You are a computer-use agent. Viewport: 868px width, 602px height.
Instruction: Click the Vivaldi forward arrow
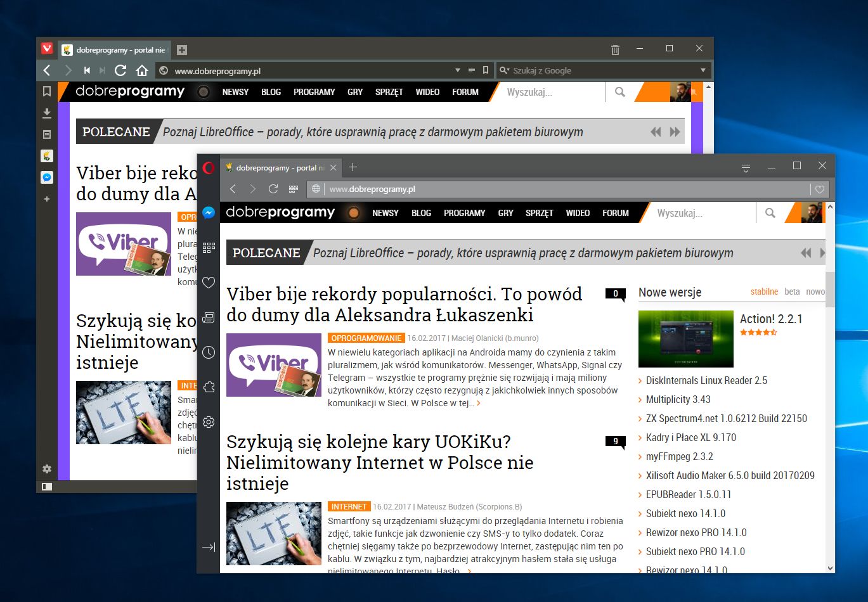tap(67, 70)
